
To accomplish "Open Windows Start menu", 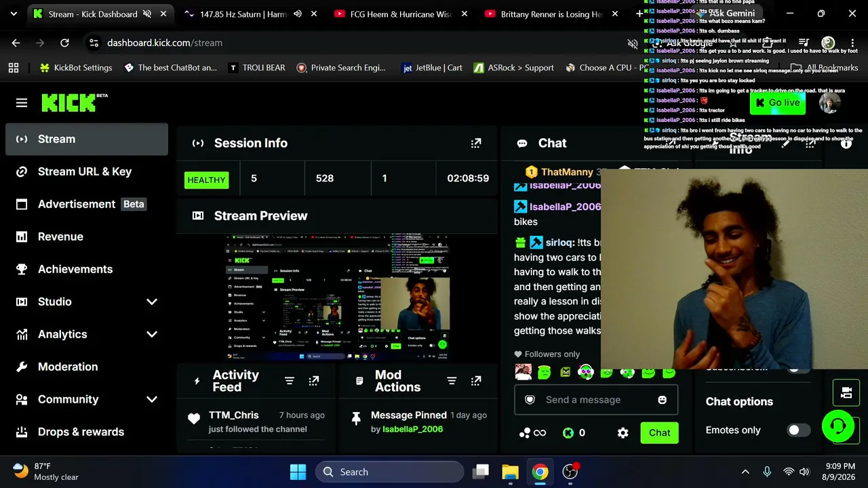I will point(298,472).
